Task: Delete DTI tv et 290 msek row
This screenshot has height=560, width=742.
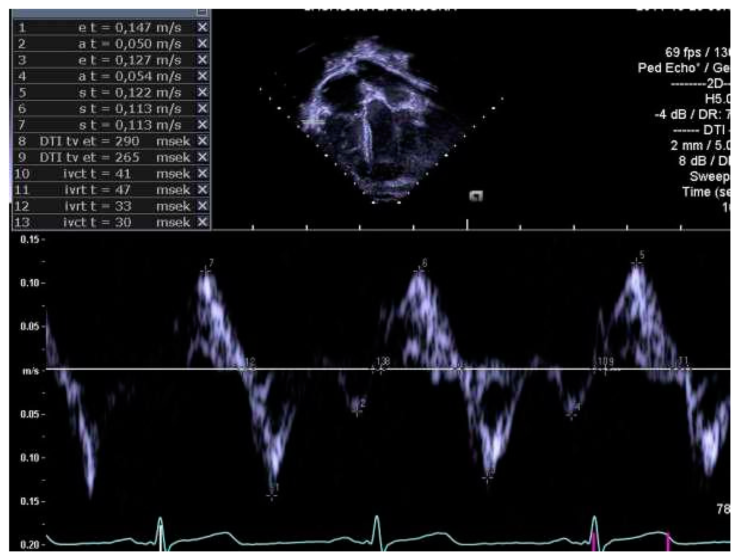Action: pyautogui.click(x=202, y=141)
